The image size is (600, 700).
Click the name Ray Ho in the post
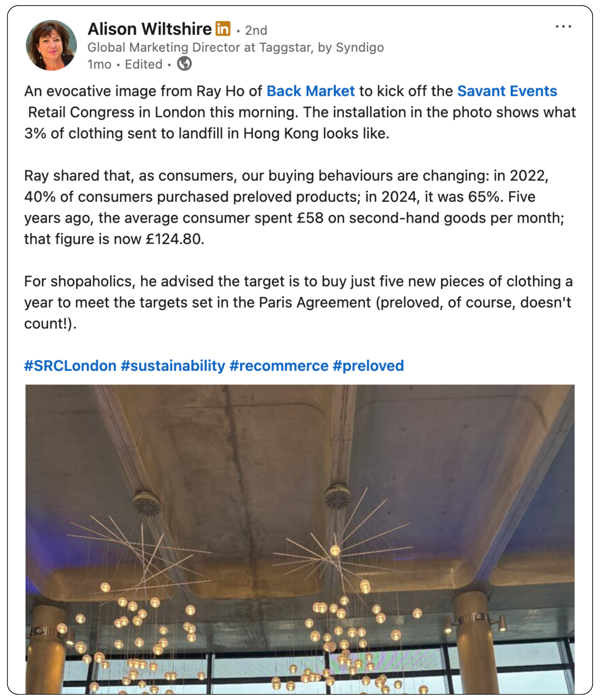pos(220,91)
